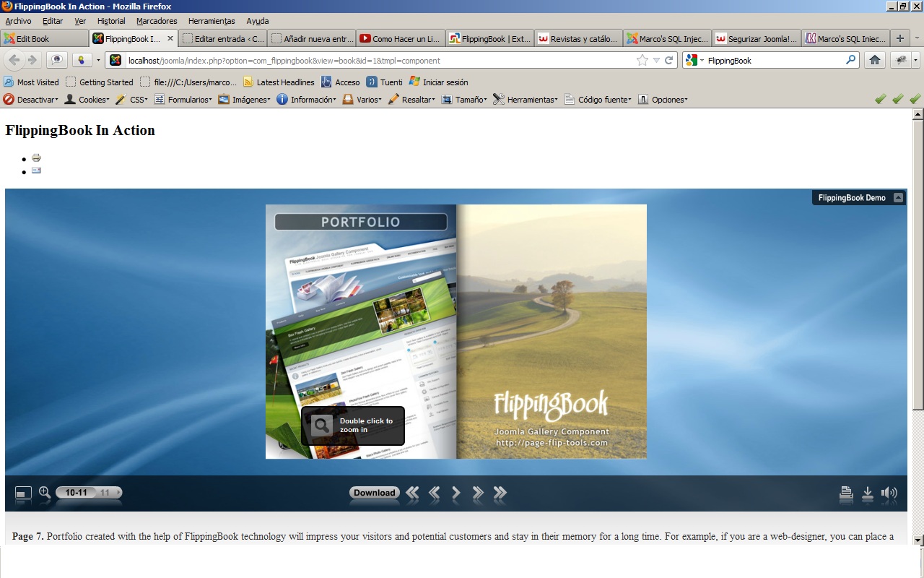This screenshot has width=924, height=578.
Task: Open the Herramientas menu in menu bar
Action: [x=212, y=21]
